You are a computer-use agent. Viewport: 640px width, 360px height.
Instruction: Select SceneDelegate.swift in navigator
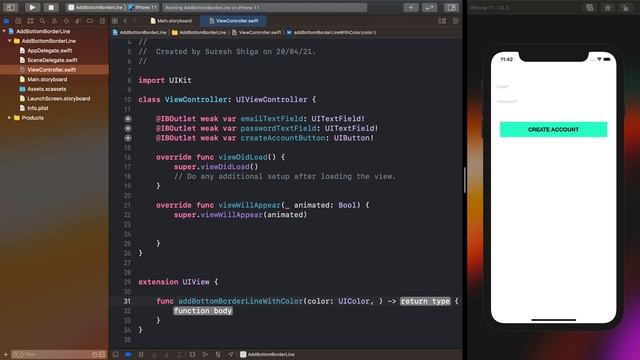pos(52,60)
